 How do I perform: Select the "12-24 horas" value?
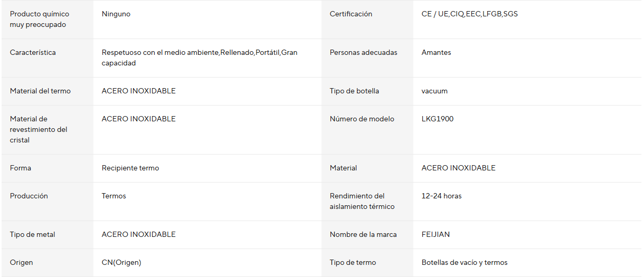click(x=441, y=196)
